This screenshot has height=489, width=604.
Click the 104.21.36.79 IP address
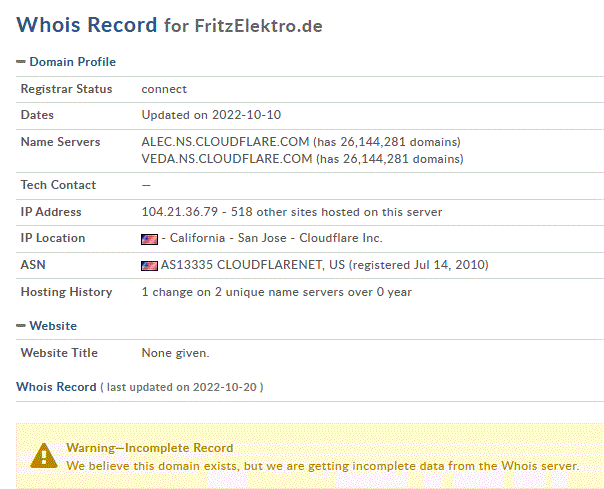[180, 212]
